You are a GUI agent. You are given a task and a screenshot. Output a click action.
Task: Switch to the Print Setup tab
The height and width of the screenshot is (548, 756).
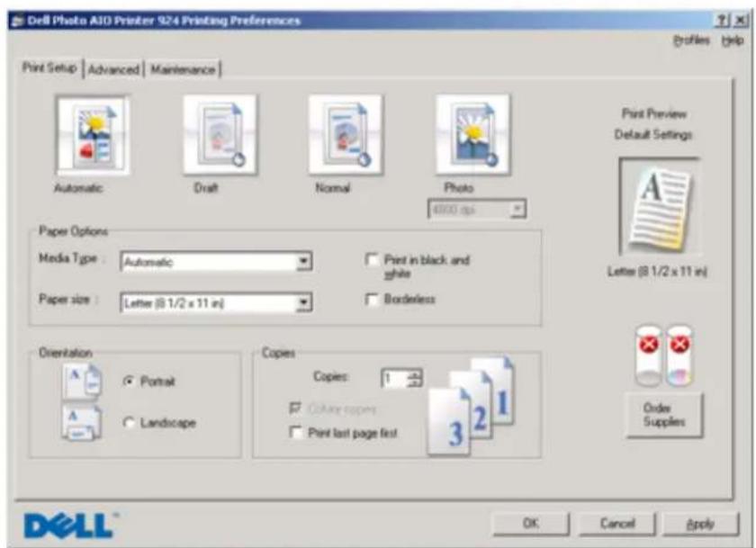(49, 67)
